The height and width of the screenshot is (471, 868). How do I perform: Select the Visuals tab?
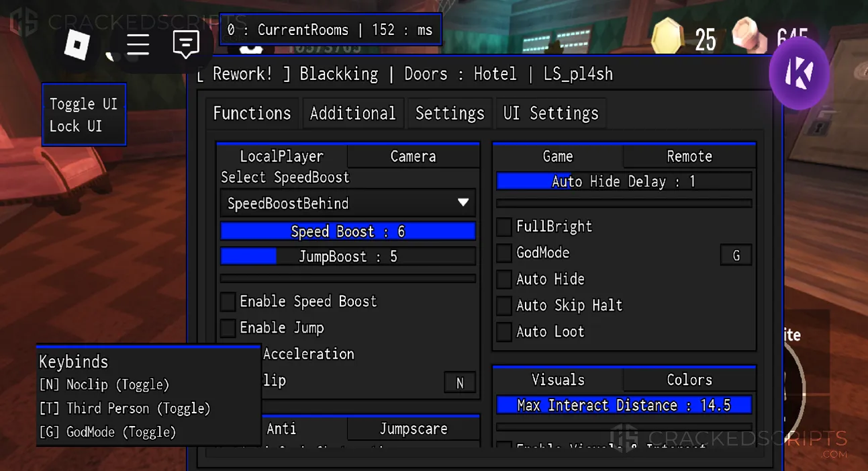[558, 380]
